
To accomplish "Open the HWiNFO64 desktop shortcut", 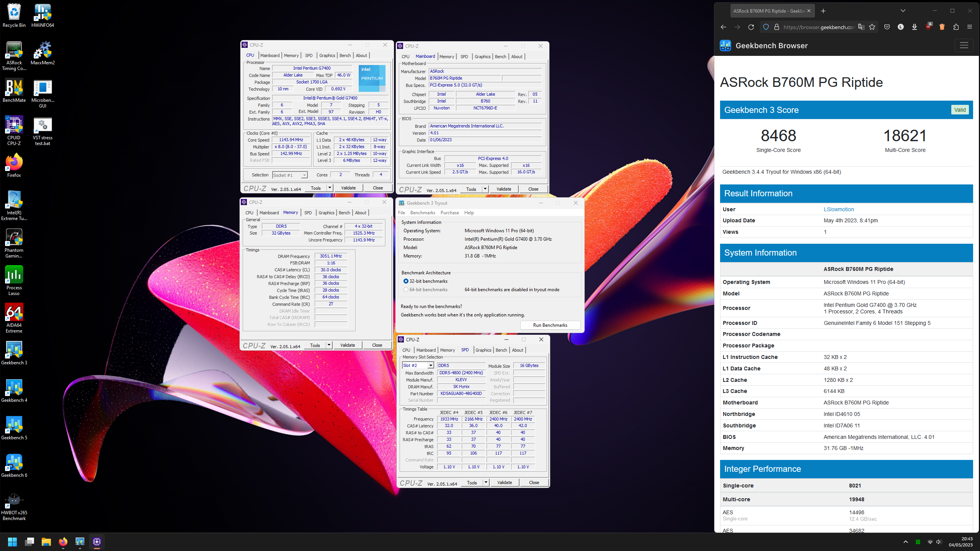I will [x=42, y=15].
